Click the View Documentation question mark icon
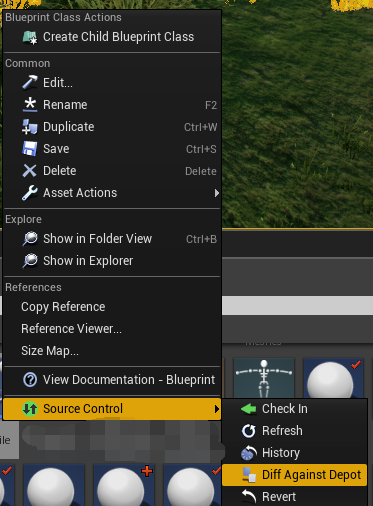 tap(30, 380)
